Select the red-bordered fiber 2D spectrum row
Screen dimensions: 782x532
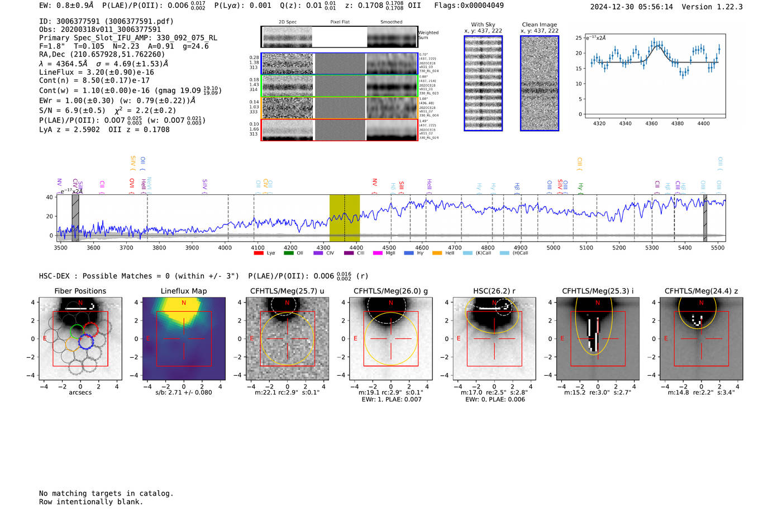(339, 130)
